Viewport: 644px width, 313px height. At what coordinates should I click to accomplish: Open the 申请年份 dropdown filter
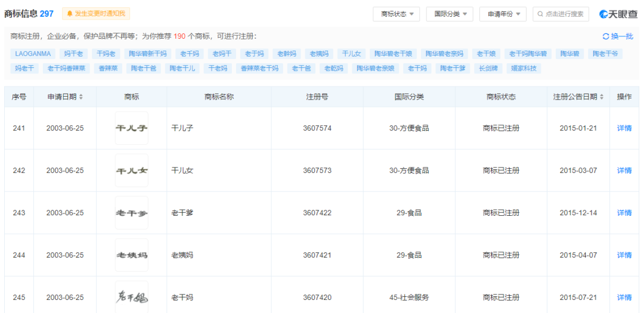[x=503, y=14]
